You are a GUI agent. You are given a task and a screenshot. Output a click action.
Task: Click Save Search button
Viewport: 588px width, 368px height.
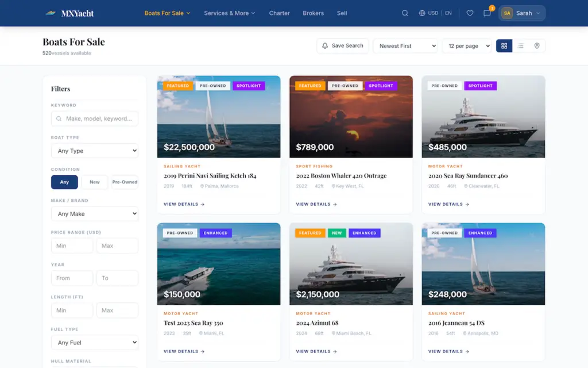click(343, 46)
